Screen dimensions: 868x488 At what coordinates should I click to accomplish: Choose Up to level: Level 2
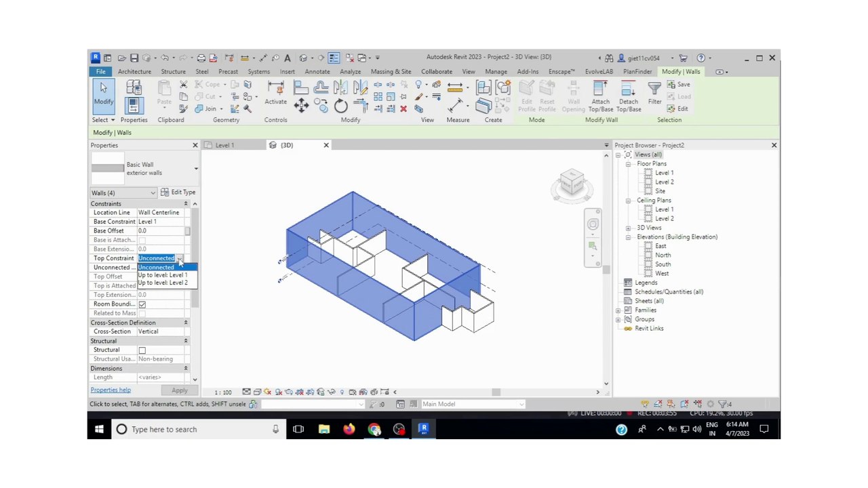coord(167,283)
